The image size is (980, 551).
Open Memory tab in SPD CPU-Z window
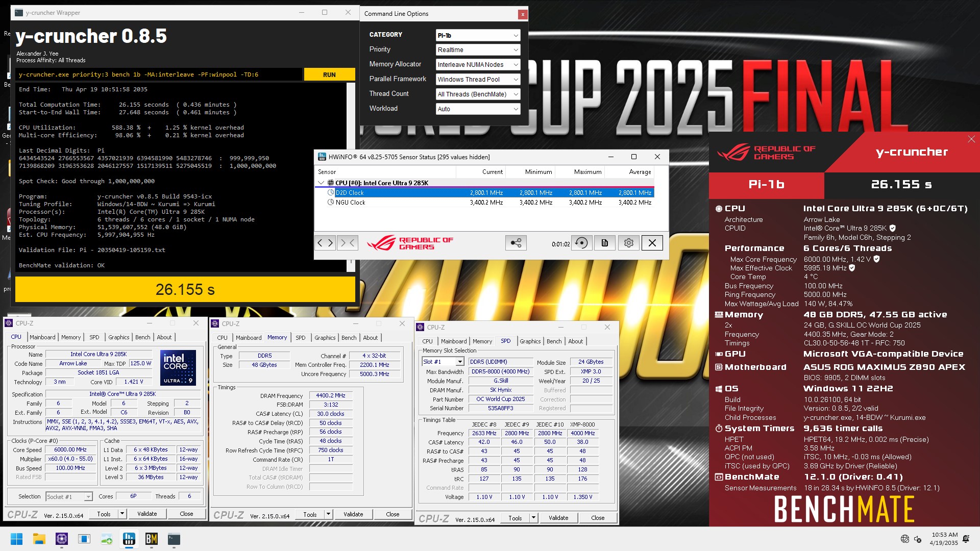point(482,341)
